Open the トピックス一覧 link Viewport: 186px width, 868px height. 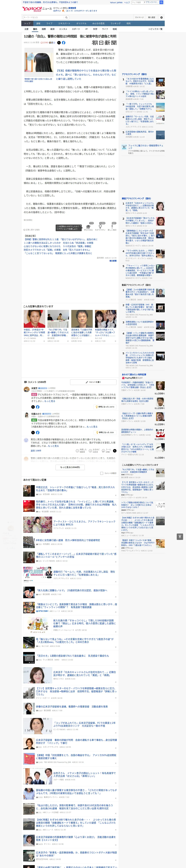[x=155, y=29]
